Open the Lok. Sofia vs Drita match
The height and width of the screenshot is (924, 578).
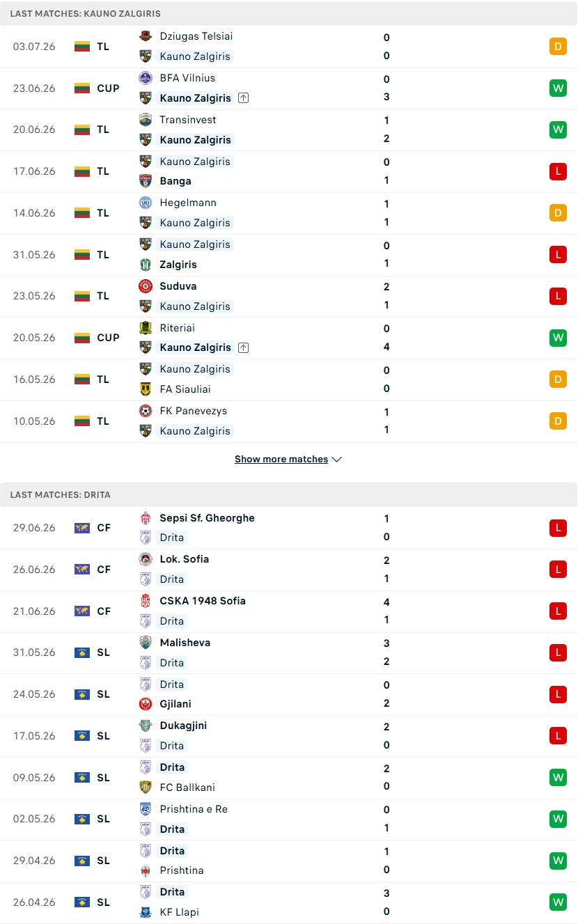[289, 570]
